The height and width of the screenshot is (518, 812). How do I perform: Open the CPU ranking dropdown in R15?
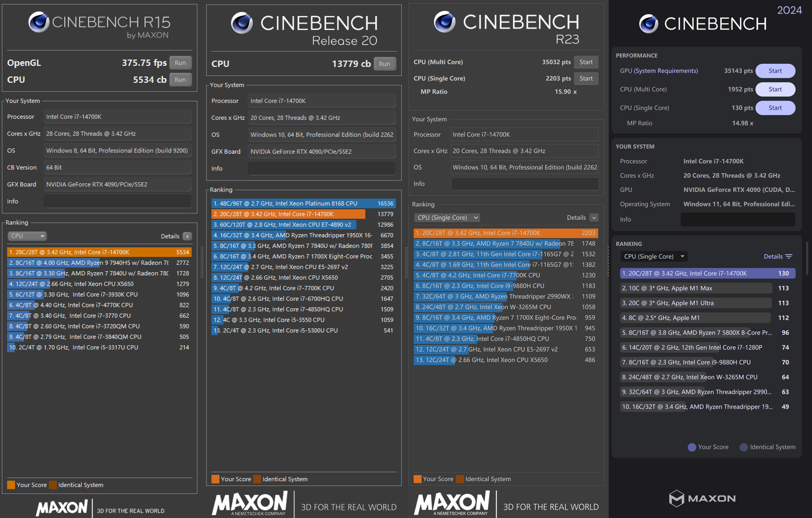[x=27, y=236]
